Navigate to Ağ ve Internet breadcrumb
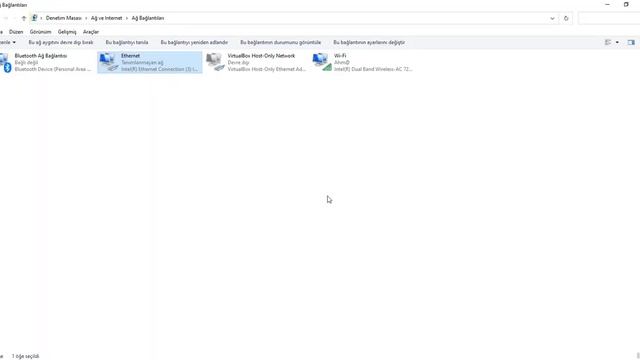 [x=106, y=18]
